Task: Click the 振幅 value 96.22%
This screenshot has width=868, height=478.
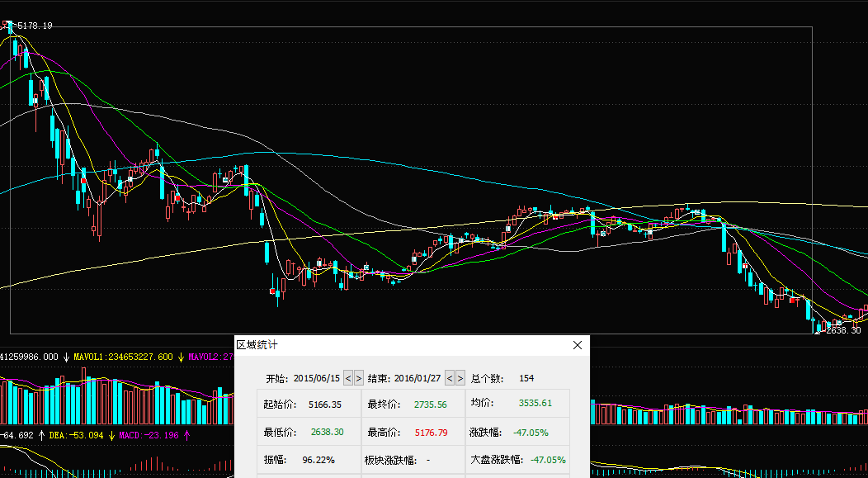Action: (x=318, y=459)
